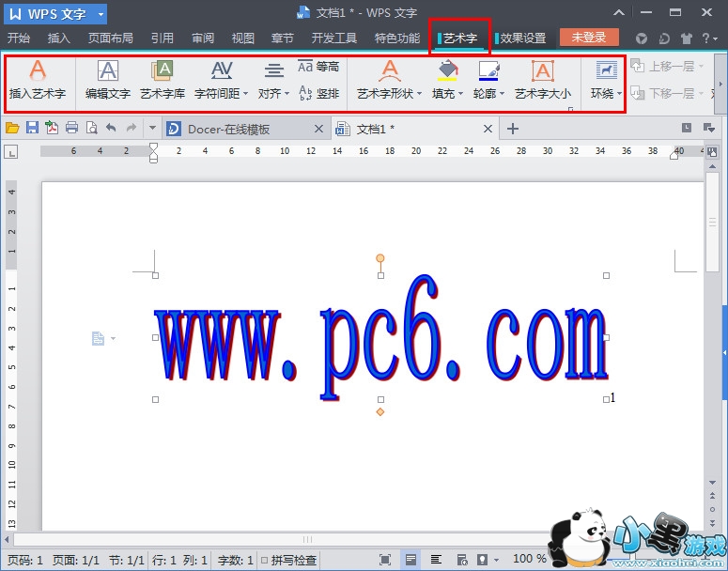This screenshot has height=571, width=728.
Task: Open the 章节 (Section) tab
Action: click(283, 38)
